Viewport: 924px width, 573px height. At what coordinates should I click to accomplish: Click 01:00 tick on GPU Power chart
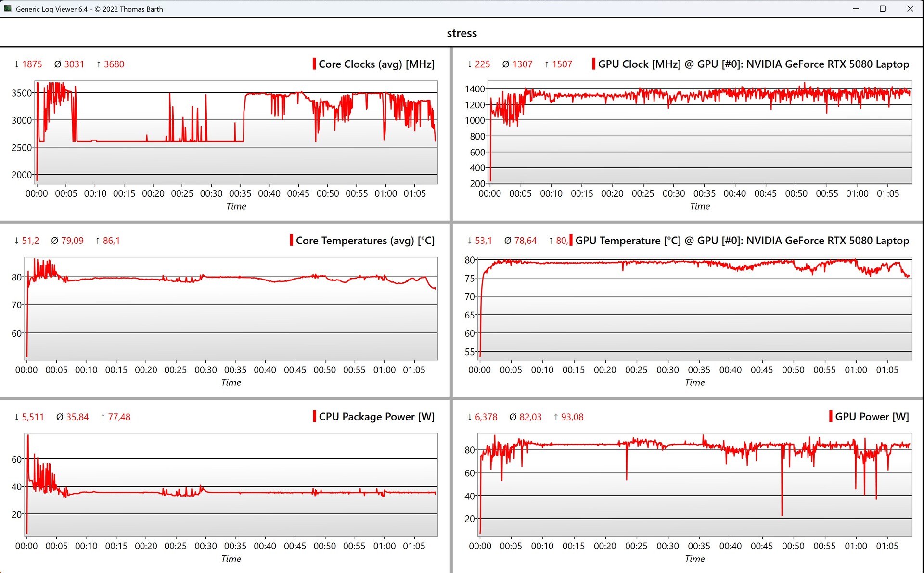tap(856, 546)
